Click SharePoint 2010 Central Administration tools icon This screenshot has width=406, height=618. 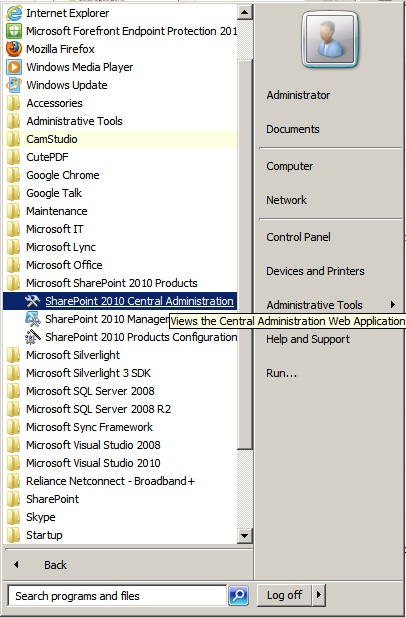pyautogui.click(x=32, y=301)
